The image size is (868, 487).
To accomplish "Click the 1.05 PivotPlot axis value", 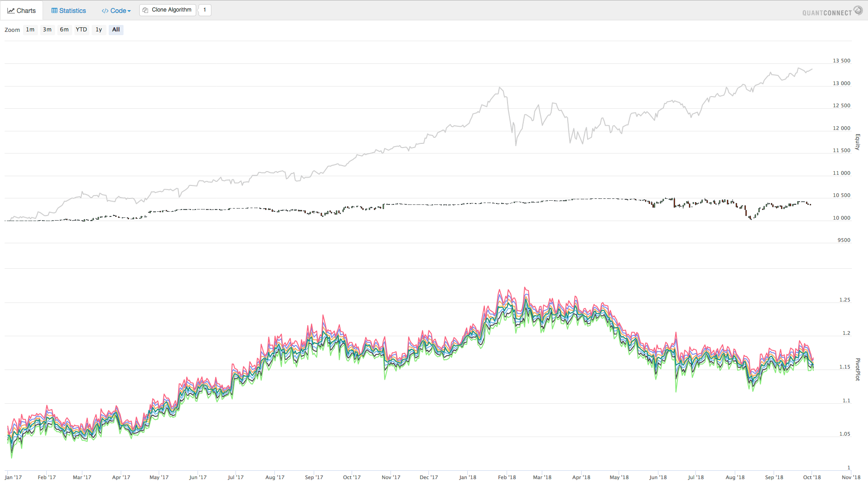I will click(844, 434).
